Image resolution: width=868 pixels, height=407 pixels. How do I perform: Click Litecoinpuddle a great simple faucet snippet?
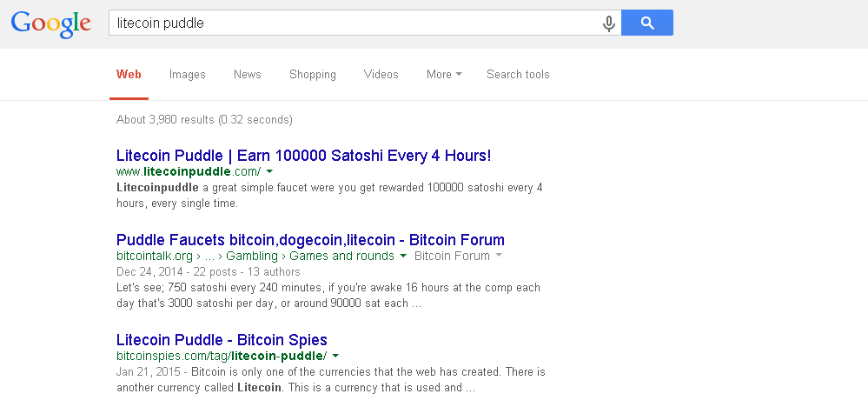click(x=329, y=196)
